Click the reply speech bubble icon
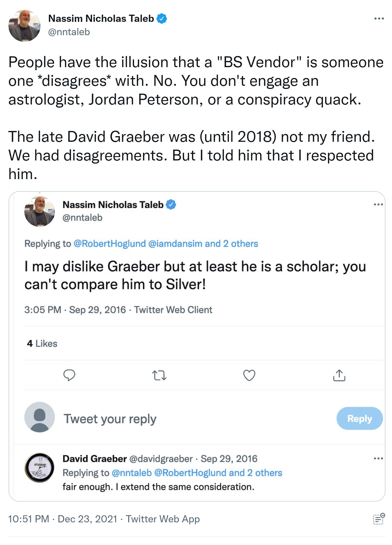The height and width of the screenshot is (545, 392). pos(69,375)
